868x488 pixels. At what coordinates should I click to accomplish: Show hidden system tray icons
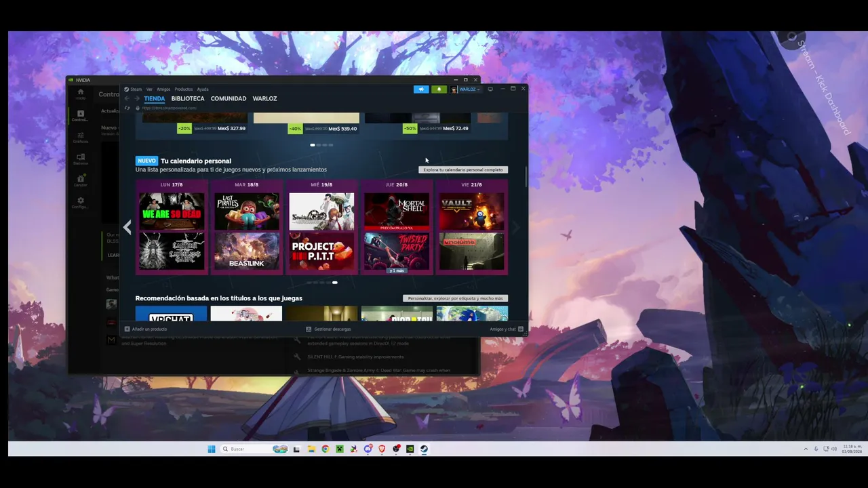pyautogui.click(x=806, y=449)
